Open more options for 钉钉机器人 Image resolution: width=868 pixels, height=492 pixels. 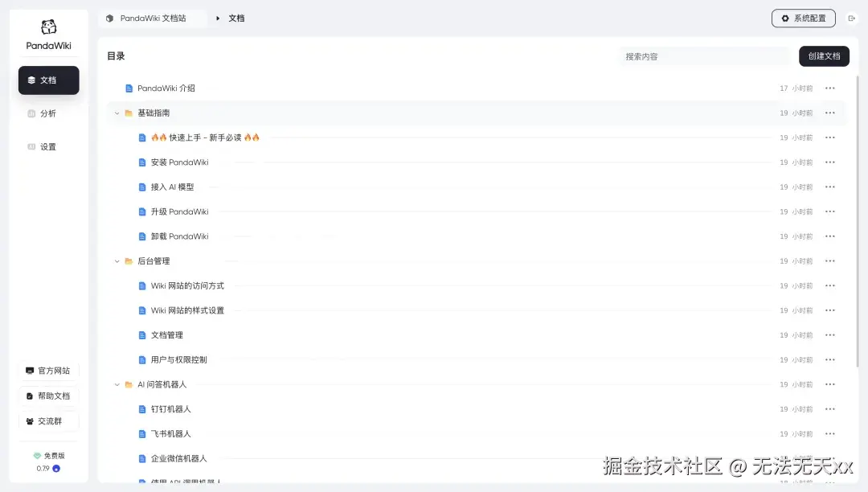pos(829,409)
